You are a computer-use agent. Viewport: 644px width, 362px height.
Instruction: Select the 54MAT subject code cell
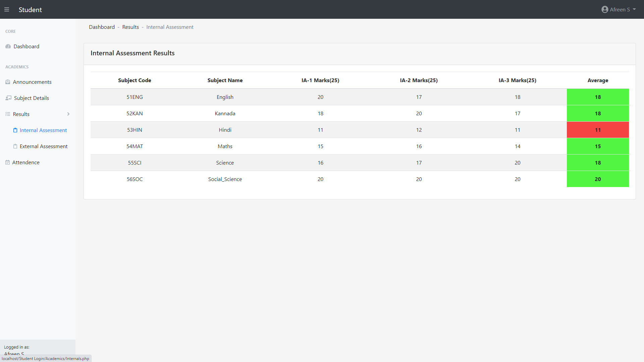point(135,146)
